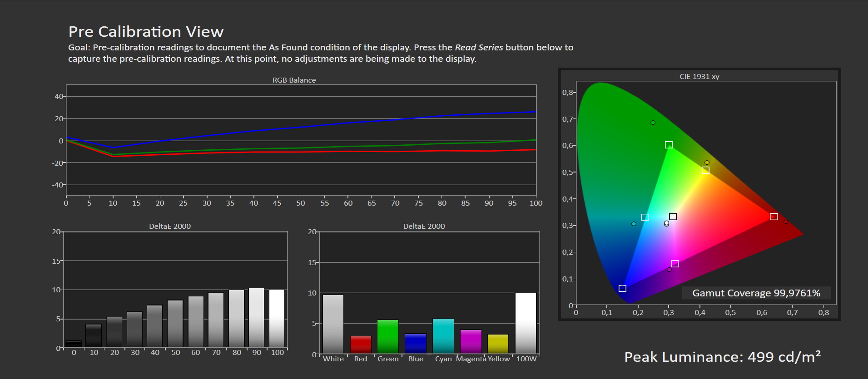Select the Red bar in DeltaE chart
868x379 pixels.
(x=361, y=345)
